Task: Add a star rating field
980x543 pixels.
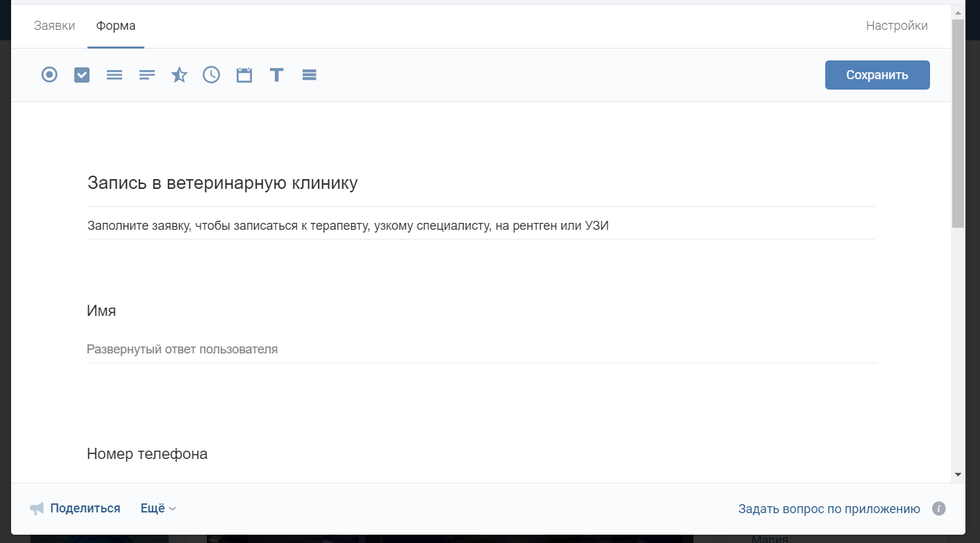Action: 179,74
